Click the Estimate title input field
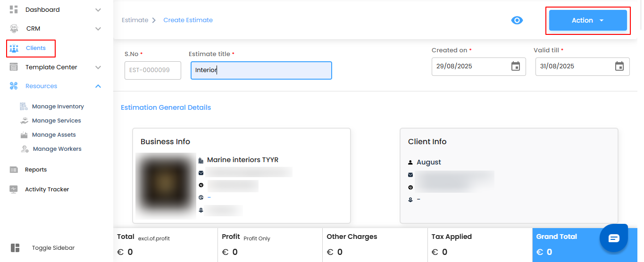The height and width of the screenshot is (262, 644). 261,70
